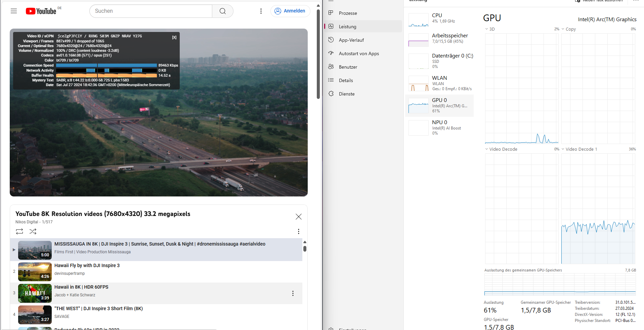The height and width of the screenshot is (330, 644).
Task: Click the Hawaii Fly by video thumbnail
Action: tap(35, 272)
